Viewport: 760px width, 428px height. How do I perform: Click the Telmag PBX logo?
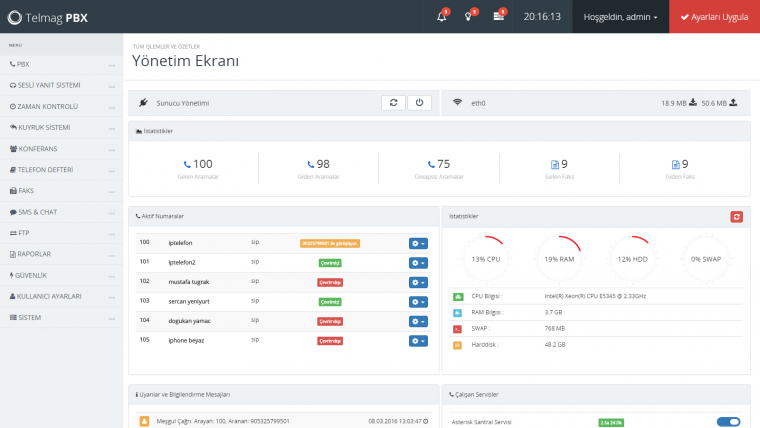[48, 17]
